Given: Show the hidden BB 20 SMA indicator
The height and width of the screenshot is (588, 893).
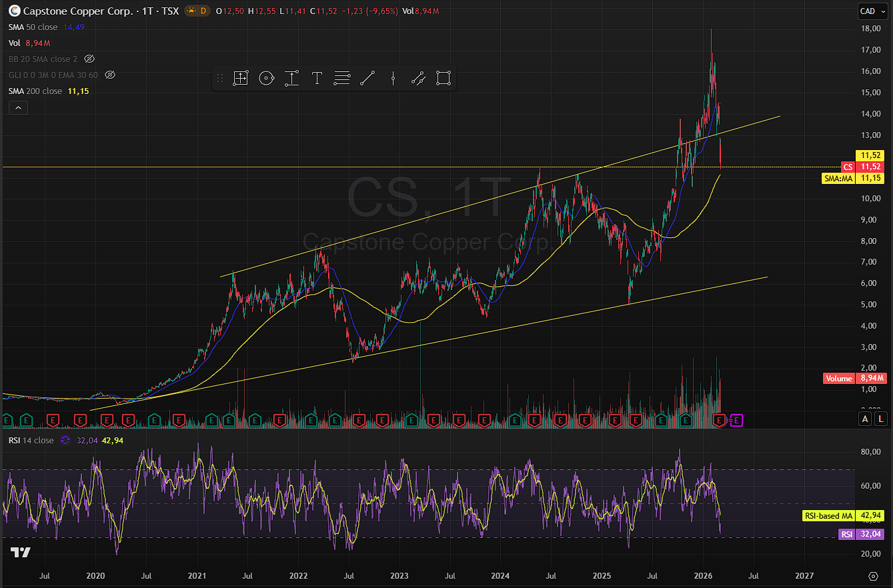Looking at the screenshot, I should (x=89, y=59).
